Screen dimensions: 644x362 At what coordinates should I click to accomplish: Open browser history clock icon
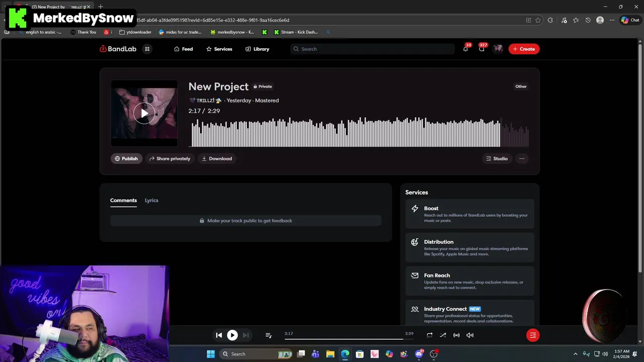(588, 20)
